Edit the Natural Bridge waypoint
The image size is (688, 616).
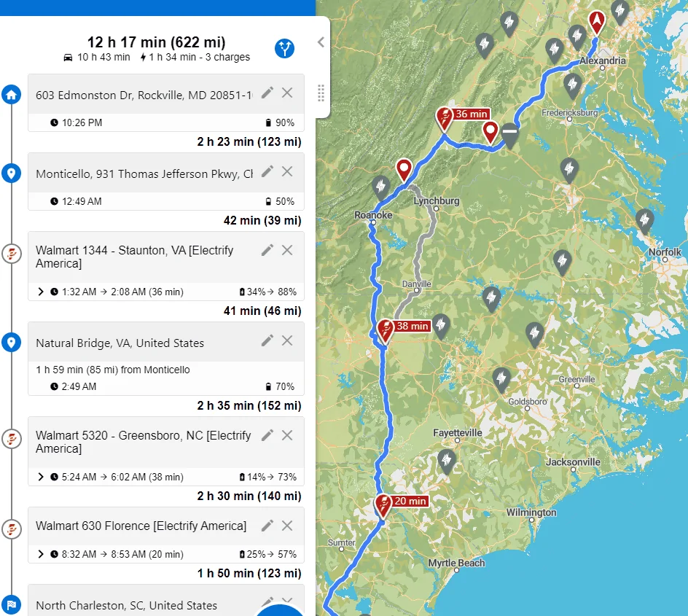[x=267, y=340]
